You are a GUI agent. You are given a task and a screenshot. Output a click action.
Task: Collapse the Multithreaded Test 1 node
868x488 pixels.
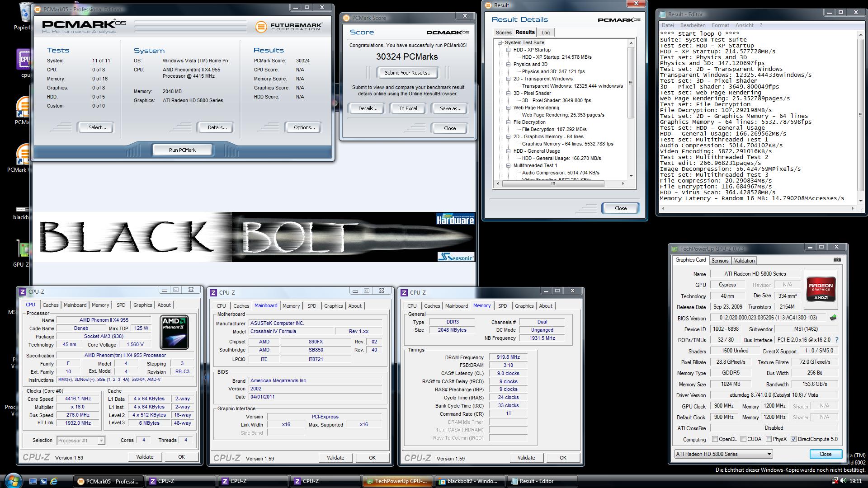[x=509, y=166]
